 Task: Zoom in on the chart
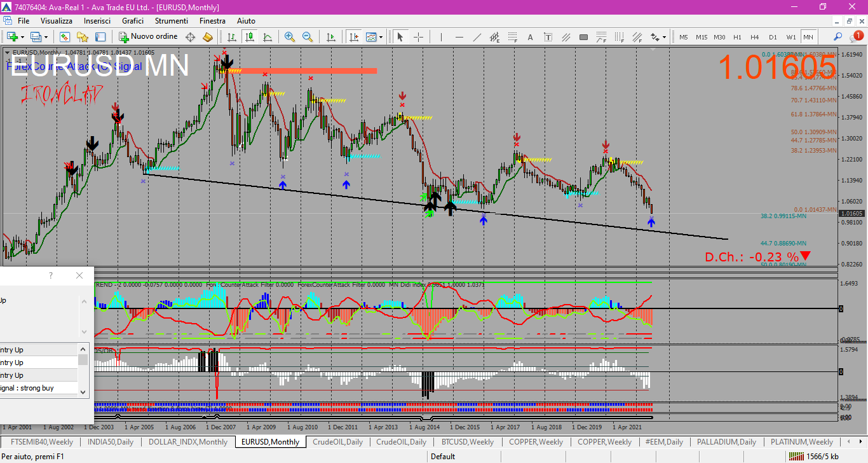(290, 37)
